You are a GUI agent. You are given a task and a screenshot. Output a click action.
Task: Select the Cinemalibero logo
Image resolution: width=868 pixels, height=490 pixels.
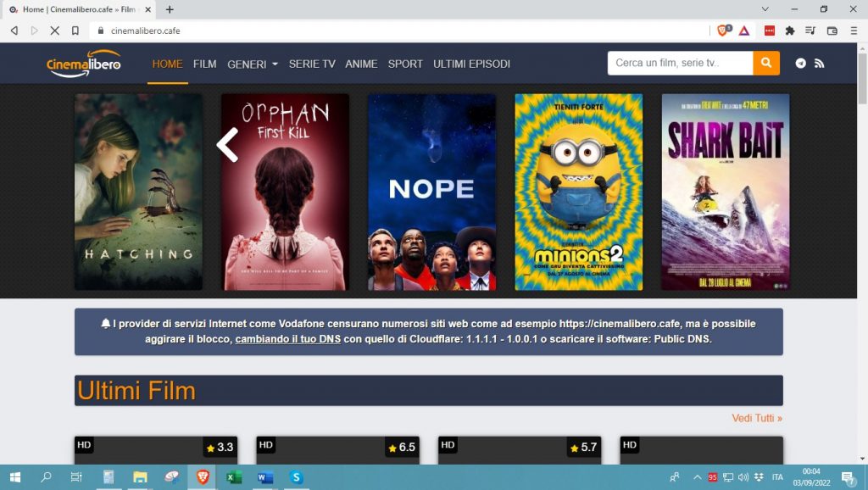click(82, 64)
